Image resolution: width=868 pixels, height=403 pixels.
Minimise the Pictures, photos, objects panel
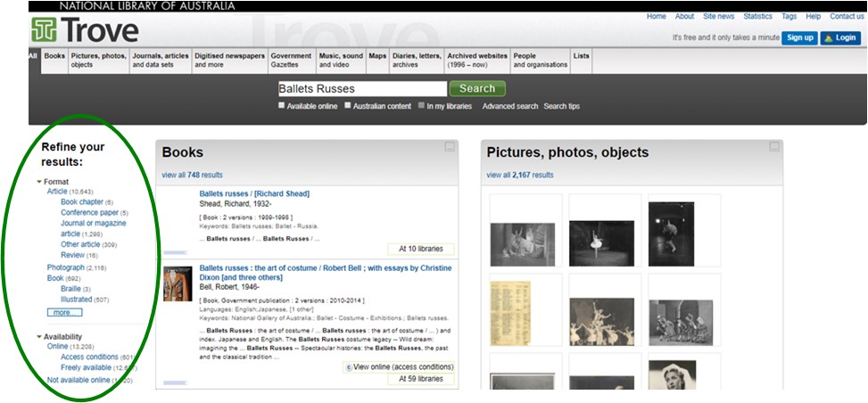click(x=774, y=147)
